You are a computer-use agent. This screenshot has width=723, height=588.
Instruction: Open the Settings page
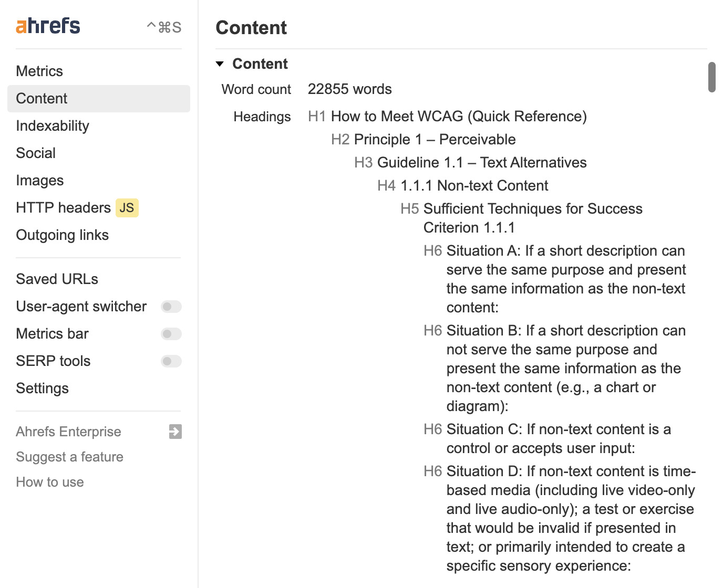coord(43,388)
